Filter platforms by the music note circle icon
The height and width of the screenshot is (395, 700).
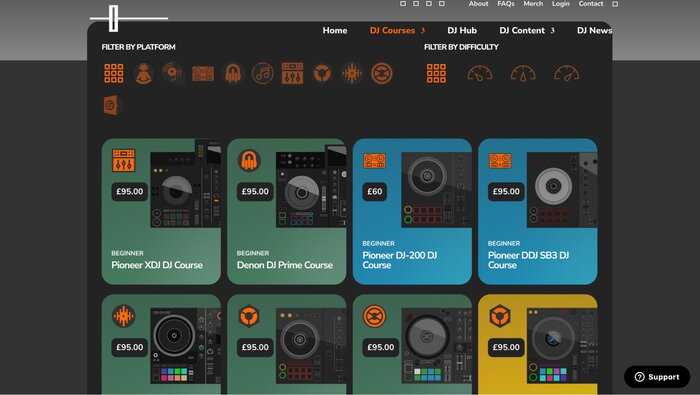click(x=262, y=74)
